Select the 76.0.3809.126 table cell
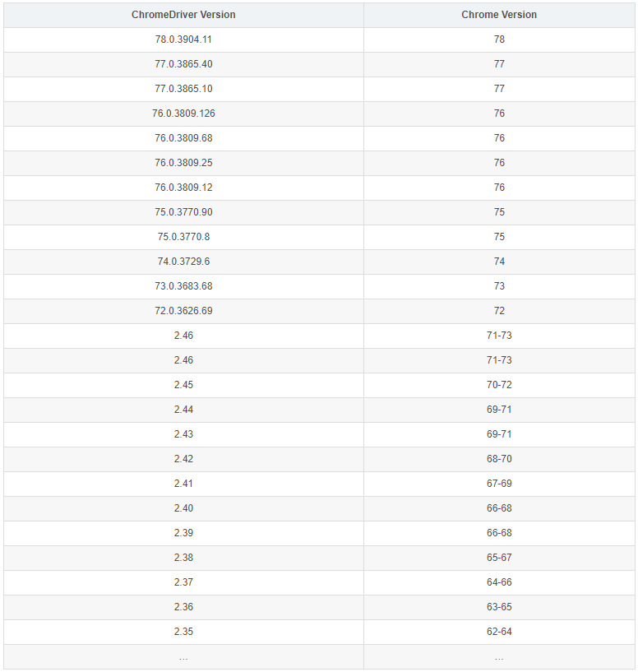 tap(183, 114)
